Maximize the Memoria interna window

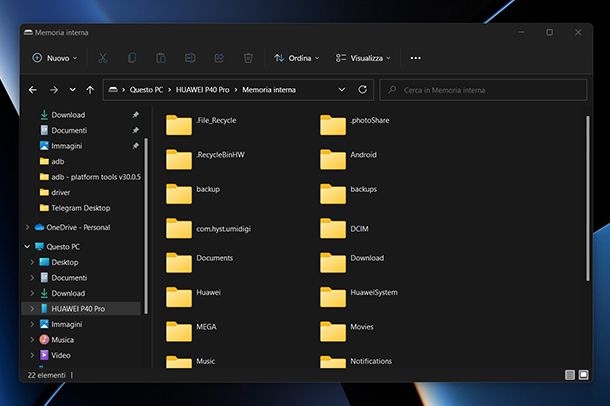pos(549,32)
